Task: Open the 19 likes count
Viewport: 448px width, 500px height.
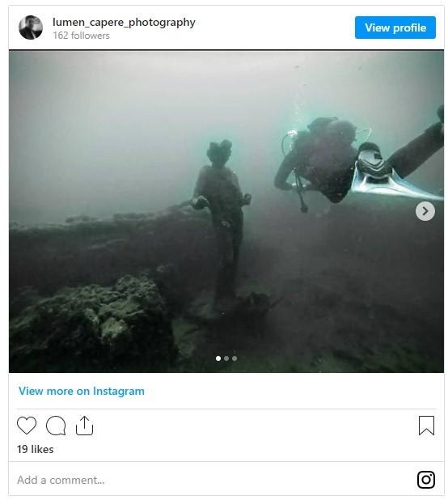Action: pos(36,449)
